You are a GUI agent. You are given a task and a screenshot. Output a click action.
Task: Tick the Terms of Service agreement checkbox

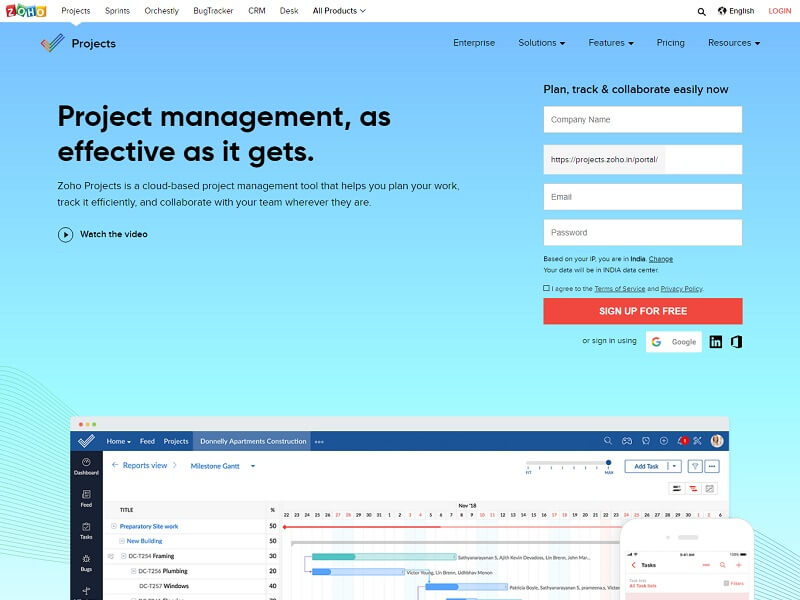[x=546, y=288]
